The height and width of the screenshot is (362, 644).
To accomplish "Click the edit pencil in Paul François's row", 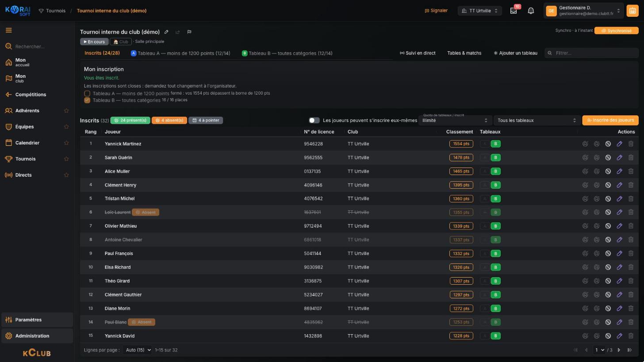I will pyautogui.click(x=619, y=254).
